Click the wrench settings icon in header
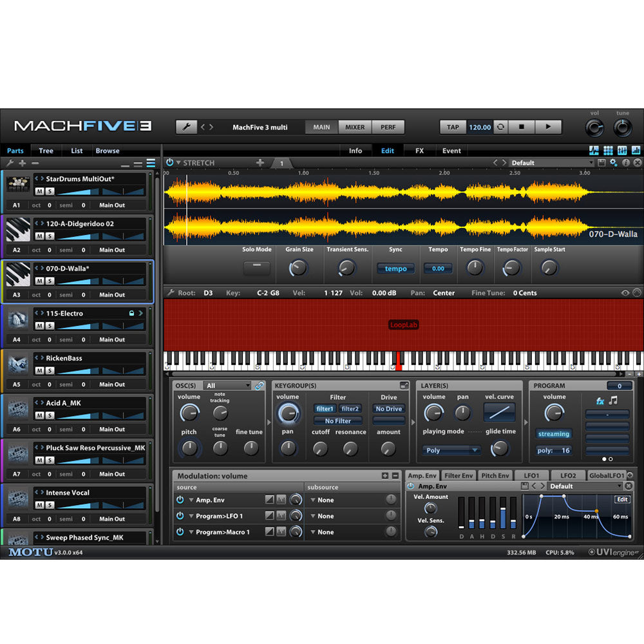 pos(186,127)
